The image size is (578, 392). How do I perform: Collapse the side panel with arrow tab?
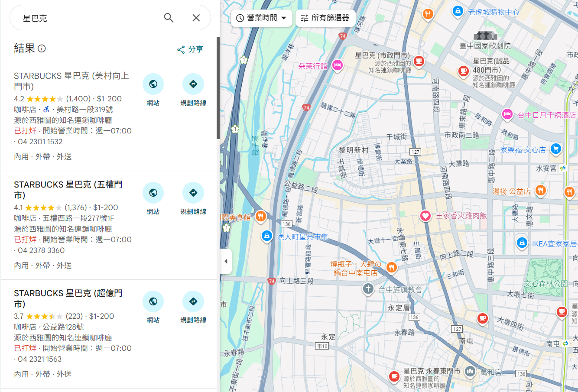coord(226,261)
